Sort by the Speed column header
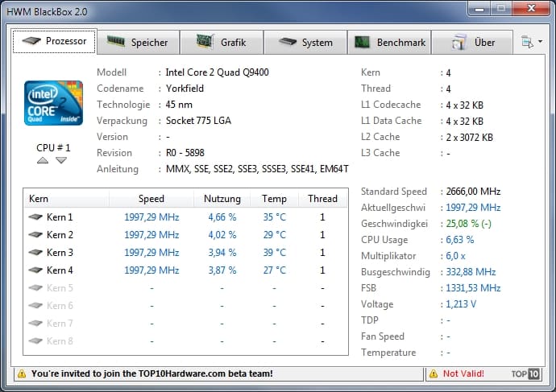The width and height of the screenshot is (556, 392). coord(151,199)
